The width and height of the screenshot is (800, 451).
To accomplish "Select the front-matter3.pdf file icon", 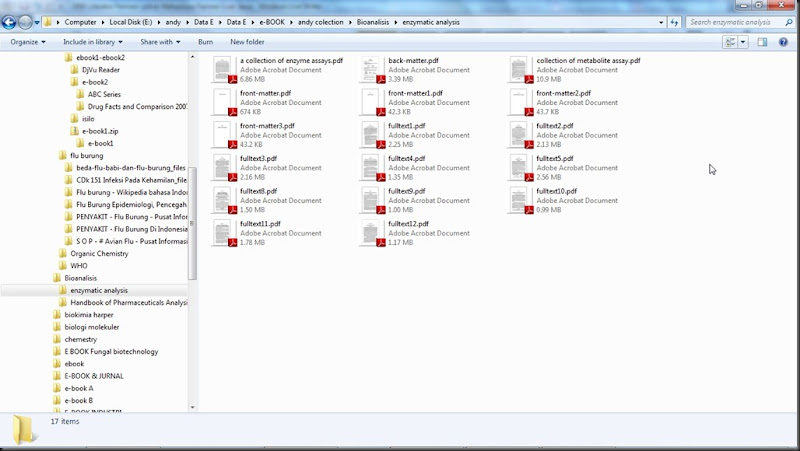I will pos(223,135).
